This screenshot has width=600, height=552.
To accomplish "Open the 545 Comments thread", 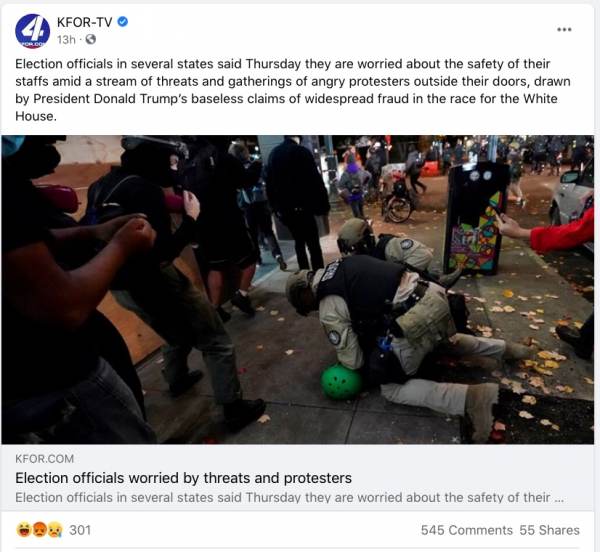I will [466, 530].
